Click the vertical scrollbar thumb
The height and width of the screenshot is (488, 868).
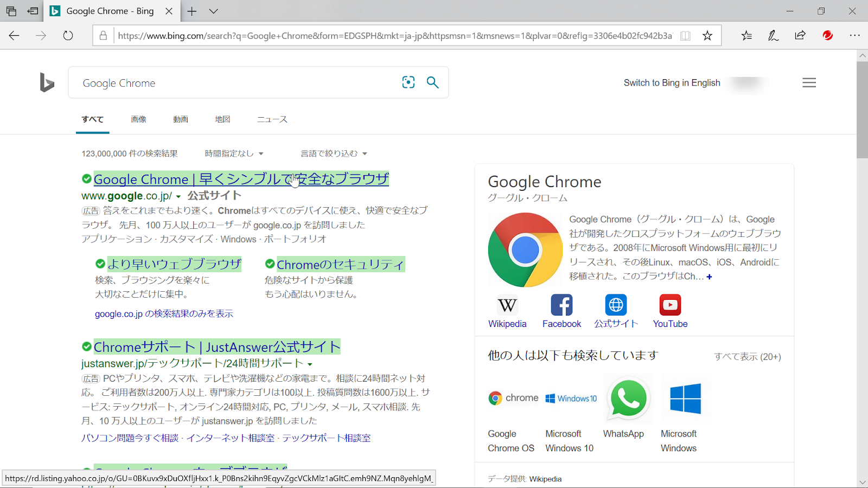point(862,110)
